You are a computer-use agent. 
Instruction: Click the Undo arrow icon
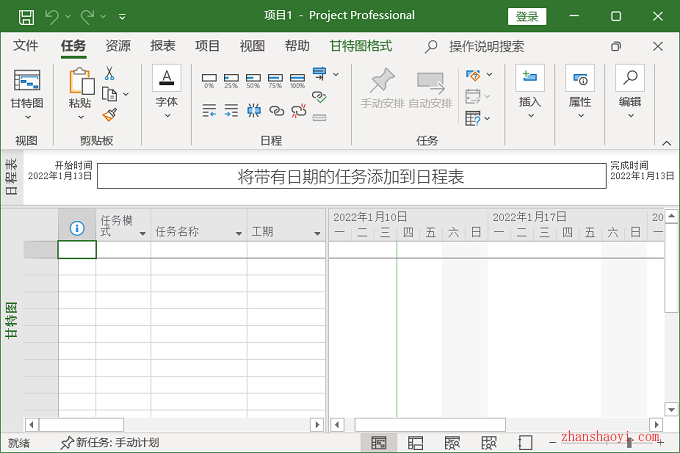point(52,17)
